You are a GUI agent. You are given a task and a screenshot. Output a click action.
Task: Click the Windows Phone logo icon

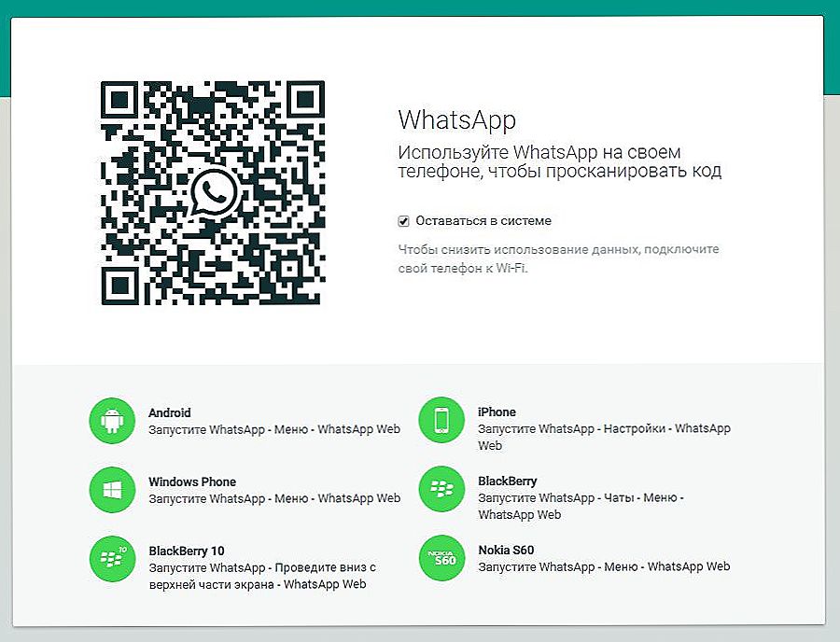112,490
